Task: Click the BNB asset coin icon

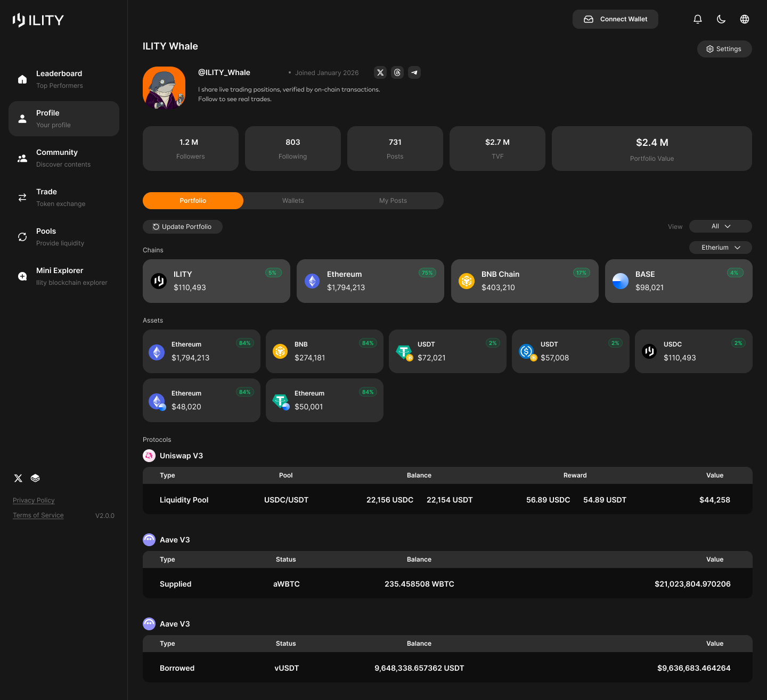Action: tap(280, 351)
